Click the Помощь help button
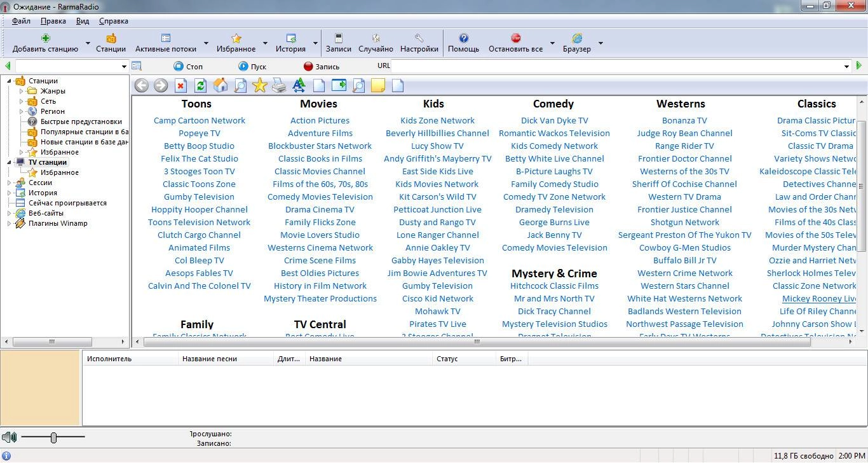 pyautogui.click(x=463, y=43)
